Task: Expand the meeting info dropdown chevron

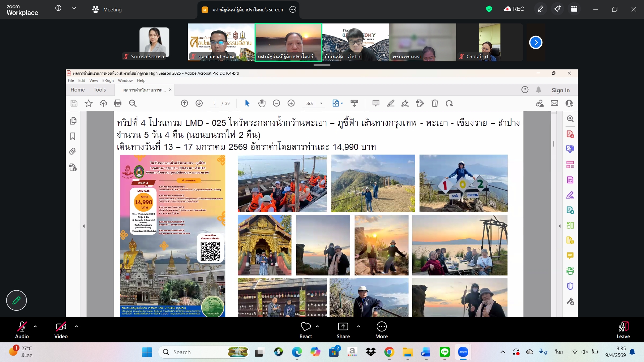Action: 74,8
